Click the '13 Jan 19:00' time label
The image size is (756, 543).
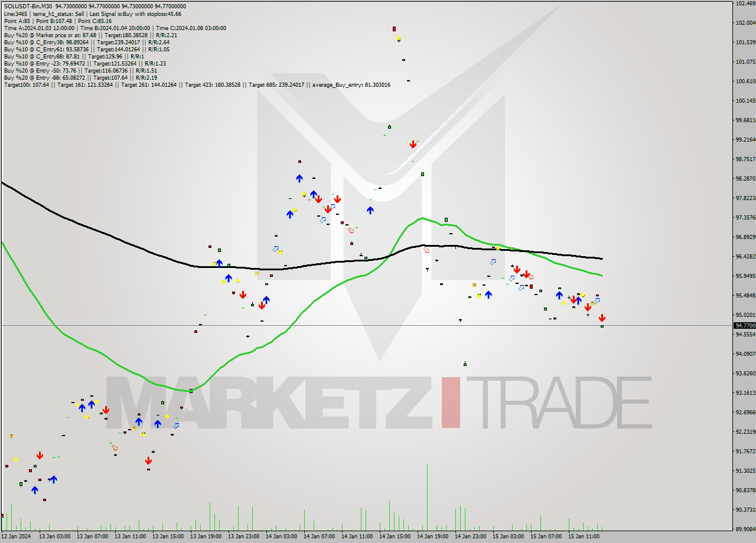[206, 537]
